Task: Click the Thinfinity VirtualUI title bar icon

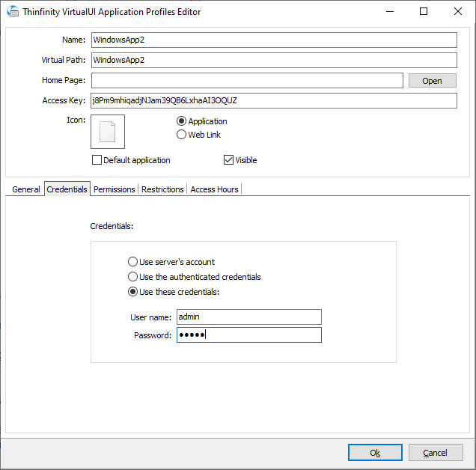Action: 13,11
